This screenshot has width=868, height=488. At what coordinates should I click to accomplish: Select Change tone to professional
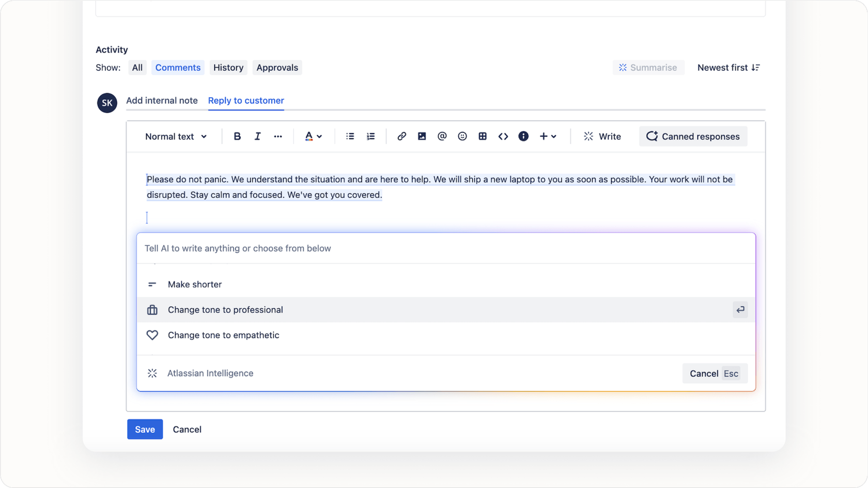click(x=225, y=309)
